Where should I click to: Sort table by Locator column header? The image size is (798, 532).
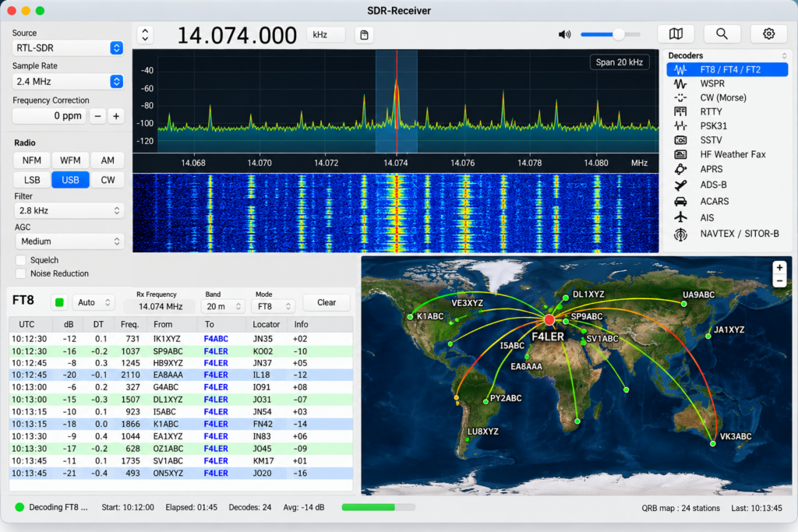click(x=267, y=325)
